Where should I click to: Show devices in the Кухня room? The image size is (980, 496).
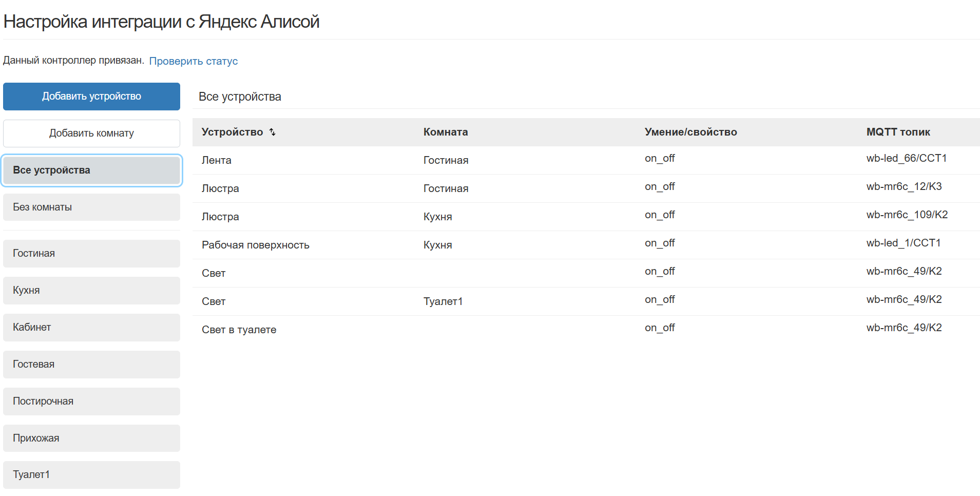coord(91,291)
